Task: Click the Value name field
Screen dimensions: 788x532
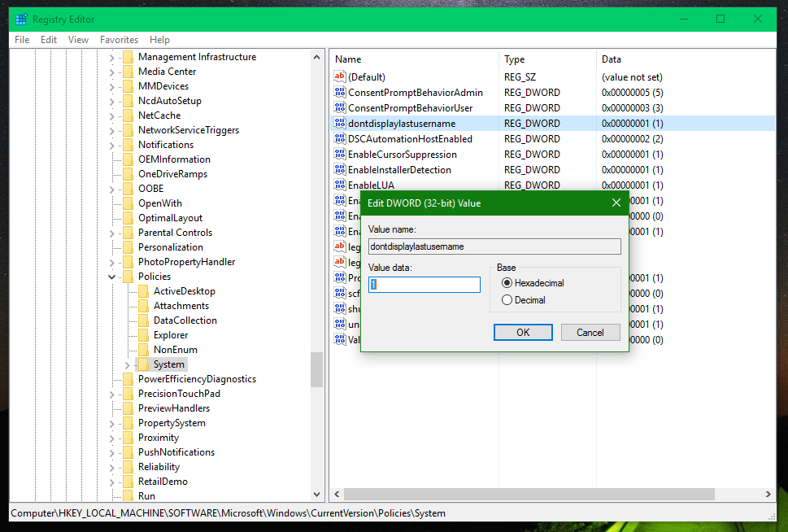Action: pos(494,246)
